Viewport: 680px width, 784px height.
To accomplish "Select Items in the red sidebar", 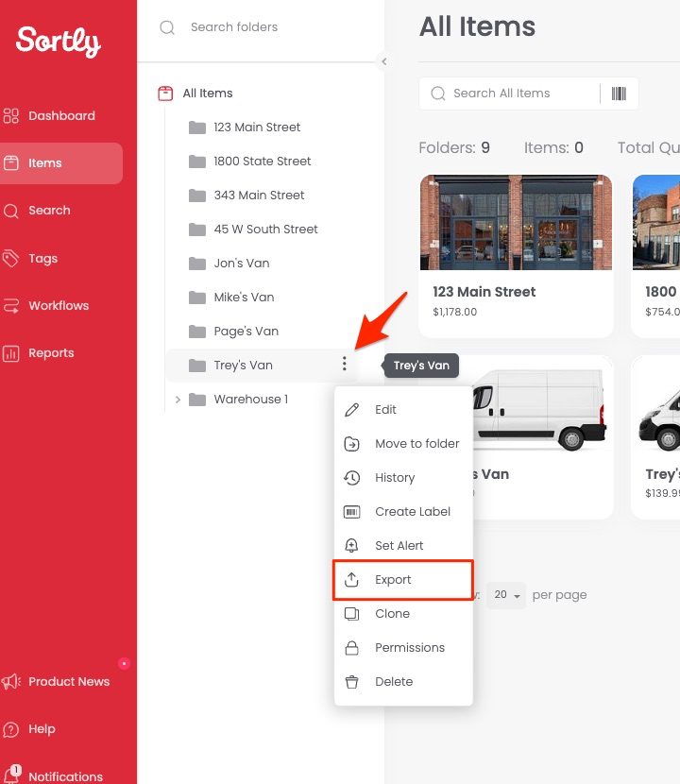I will (61, 163).
